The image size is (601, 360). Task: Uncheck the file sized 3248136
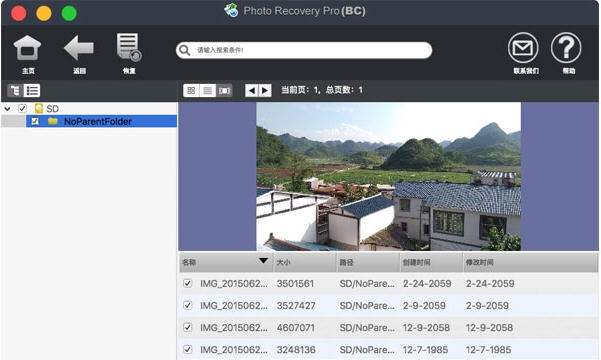pyautogui.click(x=187, y=349)
